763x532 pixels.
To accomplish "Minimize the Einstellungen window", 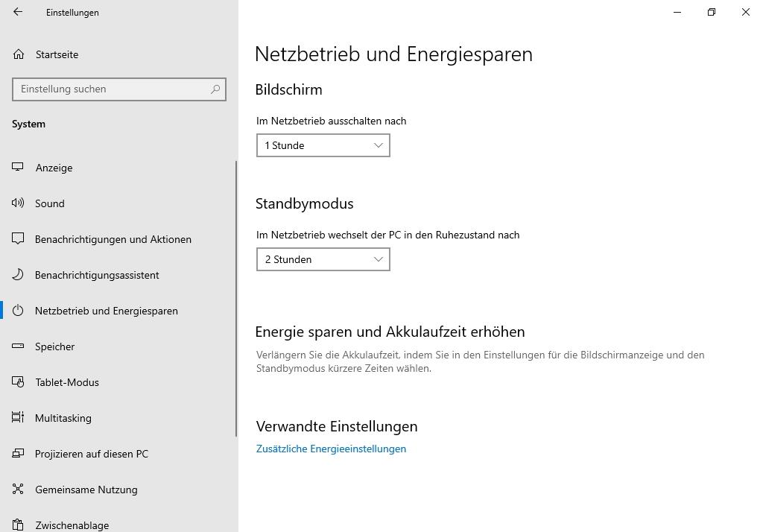I will click(677, 12).
